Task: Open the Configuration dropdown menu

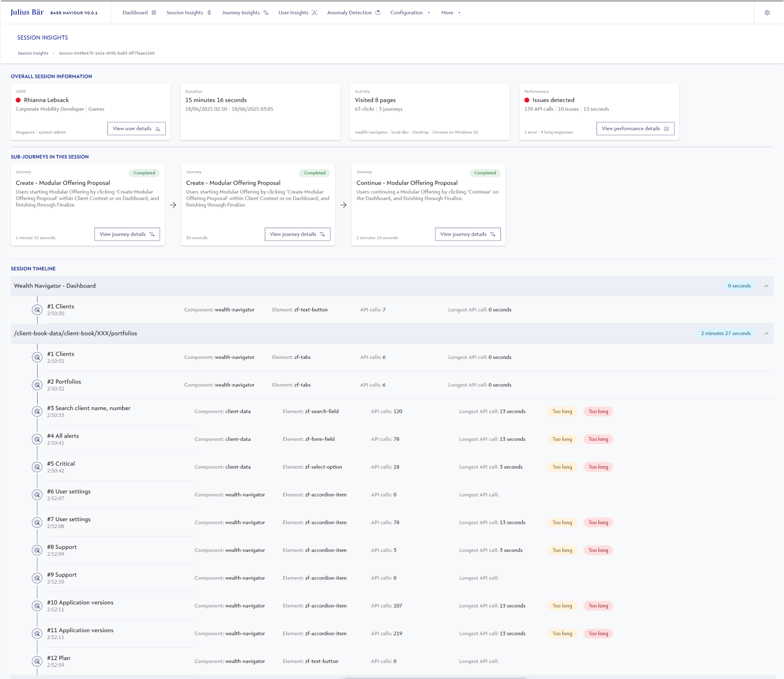Action: click(x=410, y=13)
